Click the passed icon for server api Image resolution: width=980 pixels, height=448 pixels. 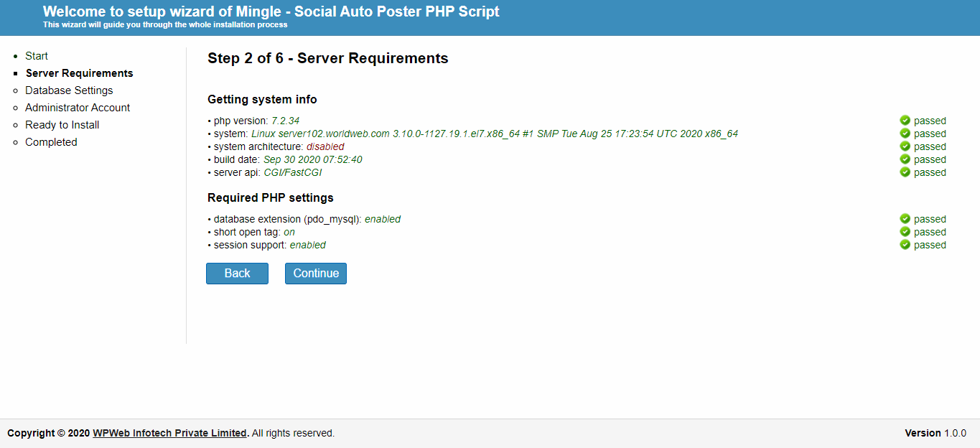pos(905,172)
